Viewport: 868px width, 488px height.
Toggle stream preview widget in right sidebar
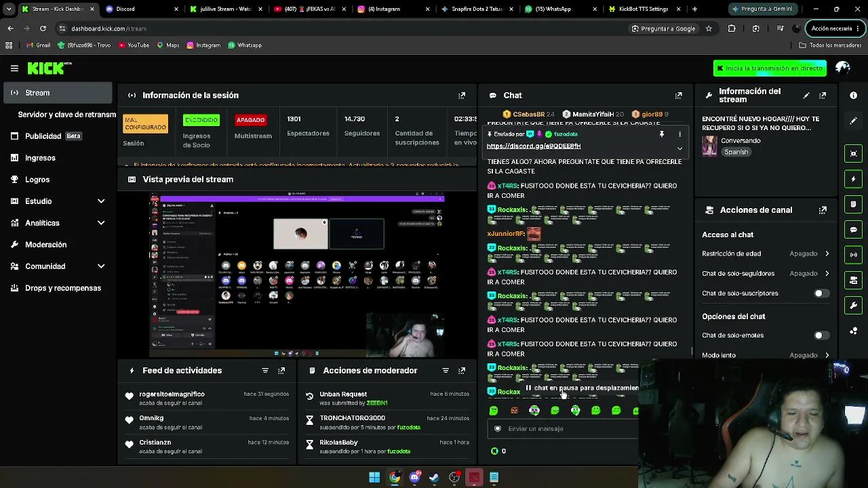pos(854,153)
